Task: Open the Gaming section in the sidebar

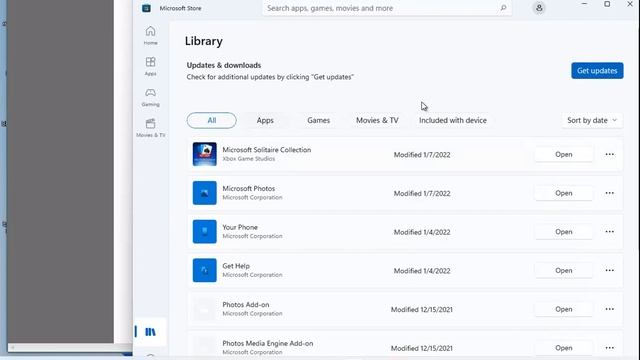Action: pyautogui.click(x=150, y=97)
